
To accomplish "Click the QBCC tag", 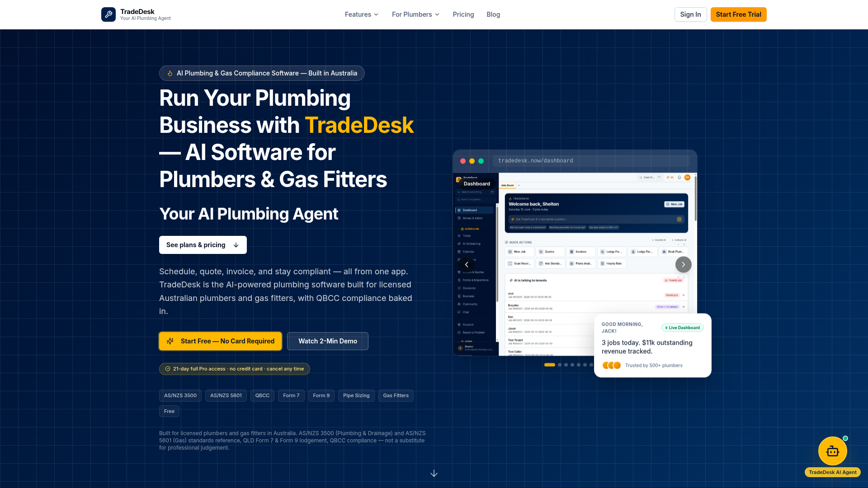I will pyautogui.click(x=262, y=396).
